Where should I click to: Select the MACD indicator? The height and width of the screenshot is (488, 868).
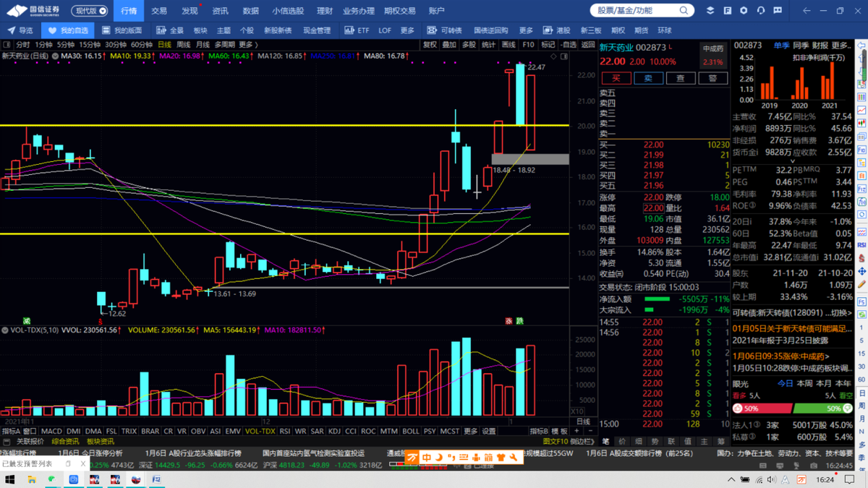point(51,432)
